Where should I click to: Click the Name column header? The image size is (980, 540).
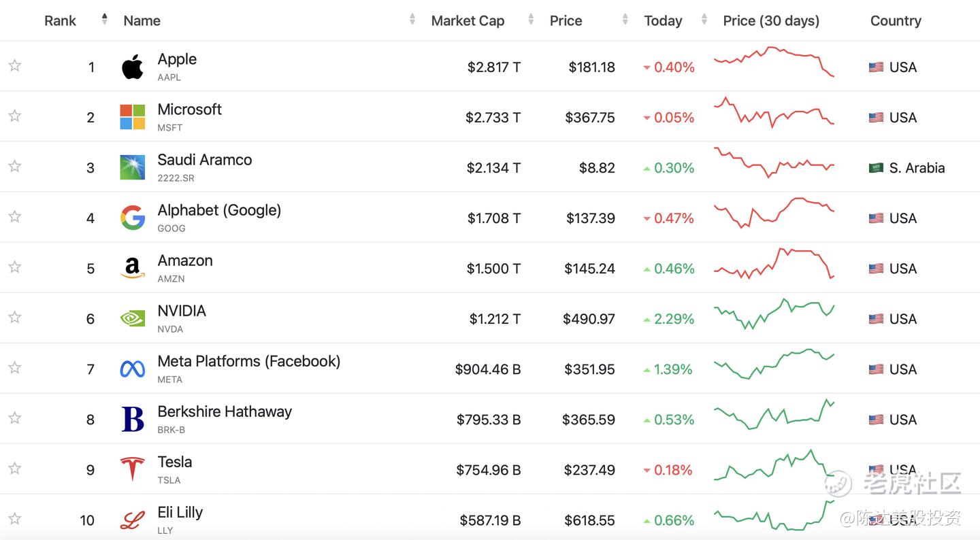tap(142, 21)
